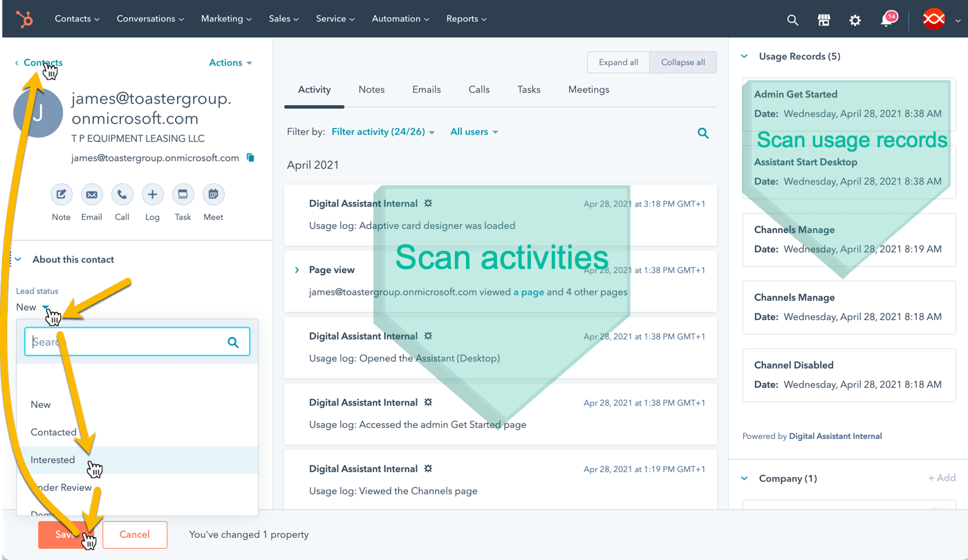Click the lead status search box magnifier
Image resolution: width=968 pixels, height=560 pixels.
point(233,342)
